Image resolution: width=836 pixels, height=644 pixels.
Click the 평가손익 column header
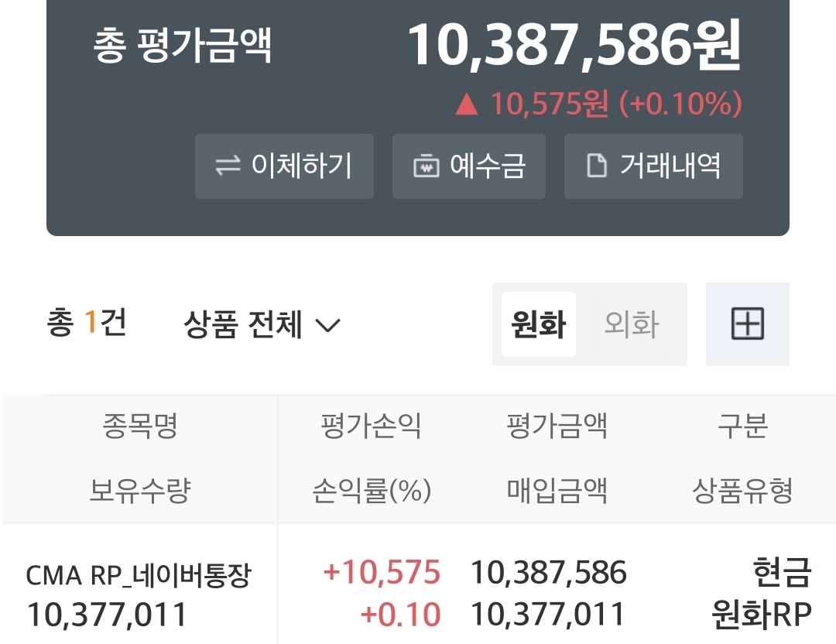(372, 426)
